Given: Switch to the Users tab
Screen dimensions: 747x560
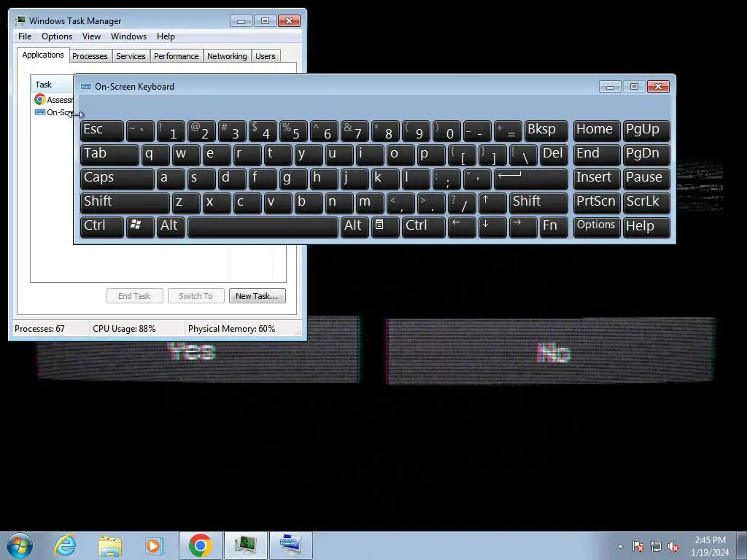Looking at the screenshot, I should (266, 56).
